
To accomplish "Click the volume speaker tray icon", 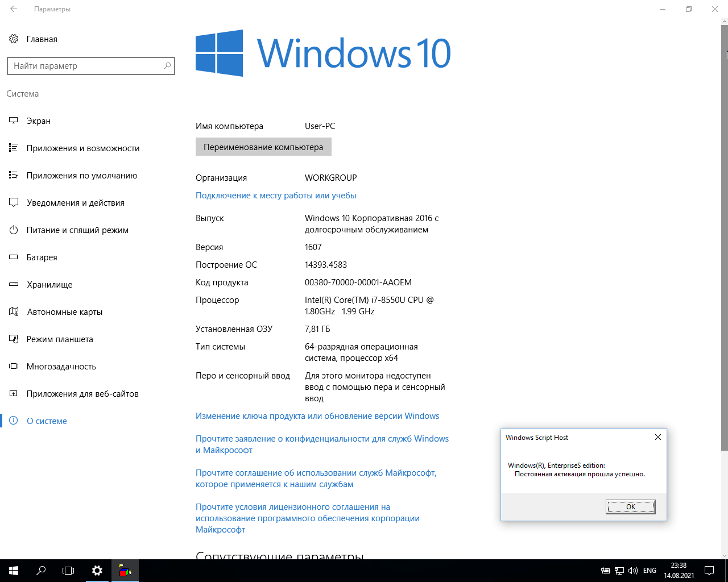I will pyautogui.click(x=633, y=571).
